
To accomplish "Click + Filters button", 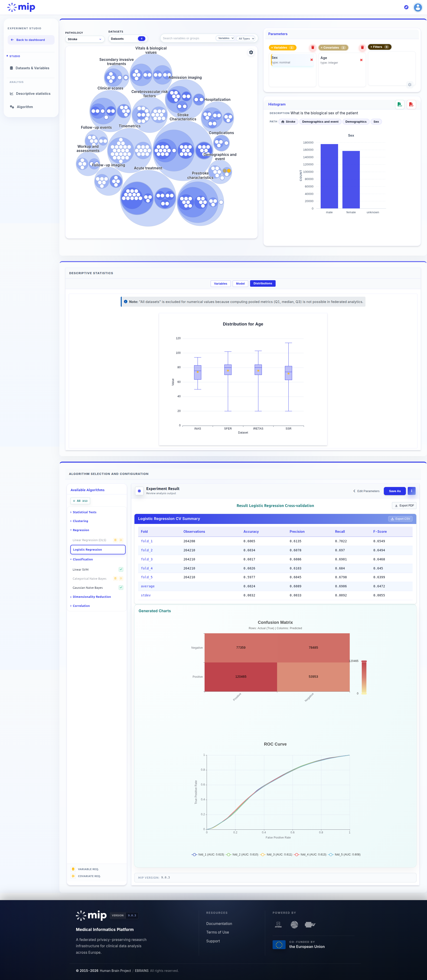I will click(379, 47).
